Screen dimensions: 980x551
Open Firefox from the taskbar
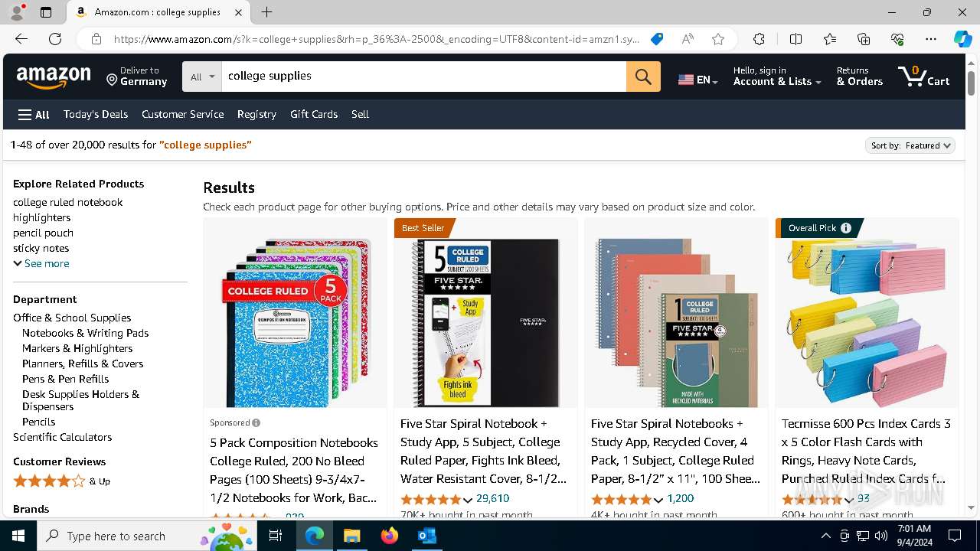pos(390,536)
